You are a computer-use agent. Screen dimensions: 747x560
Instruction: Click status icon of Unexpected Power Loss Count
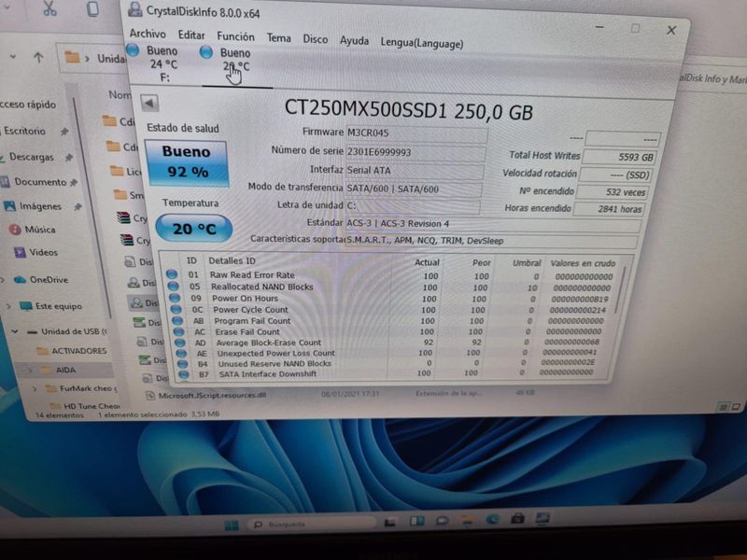[181, 354]
